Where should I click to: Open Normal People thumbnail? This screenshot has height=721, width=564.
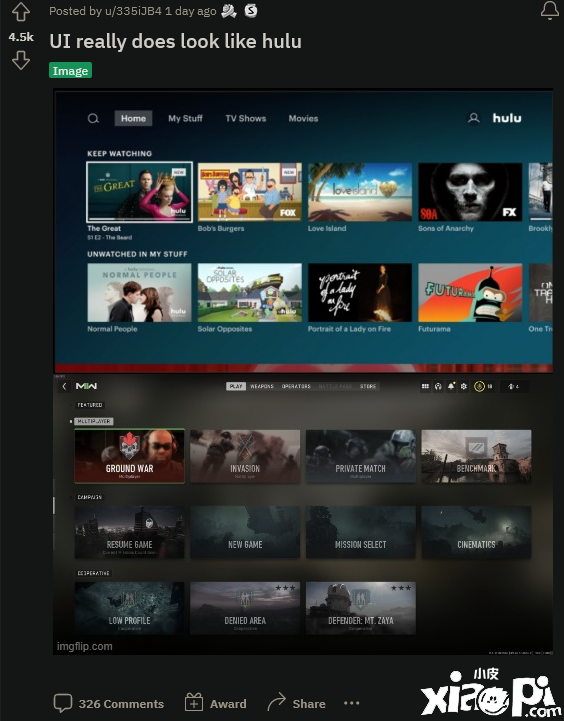[x=139, y=292]
